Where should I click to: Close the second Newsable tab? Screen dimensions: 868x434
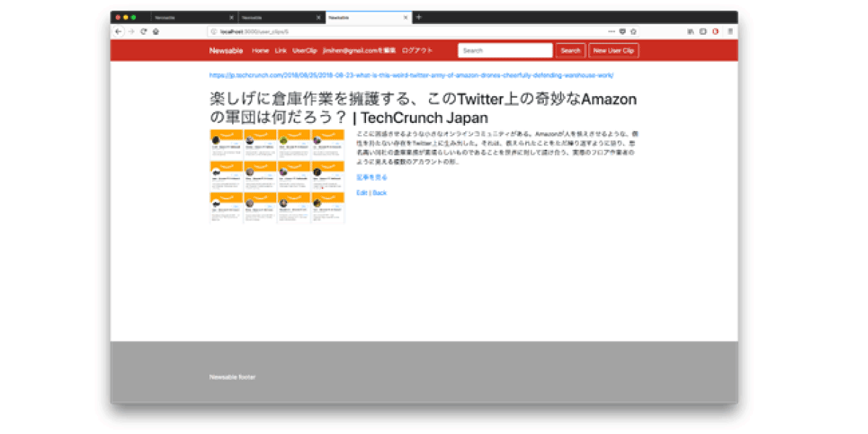pyautogui.click(x=318, y=17)
